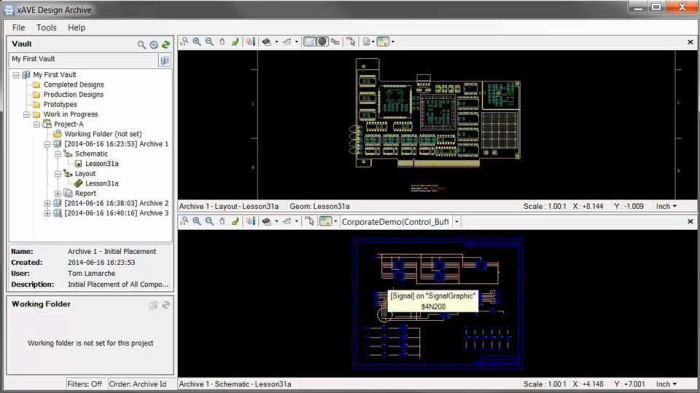Open the Tools menu

pyautogui.click(x=46, y=28)
